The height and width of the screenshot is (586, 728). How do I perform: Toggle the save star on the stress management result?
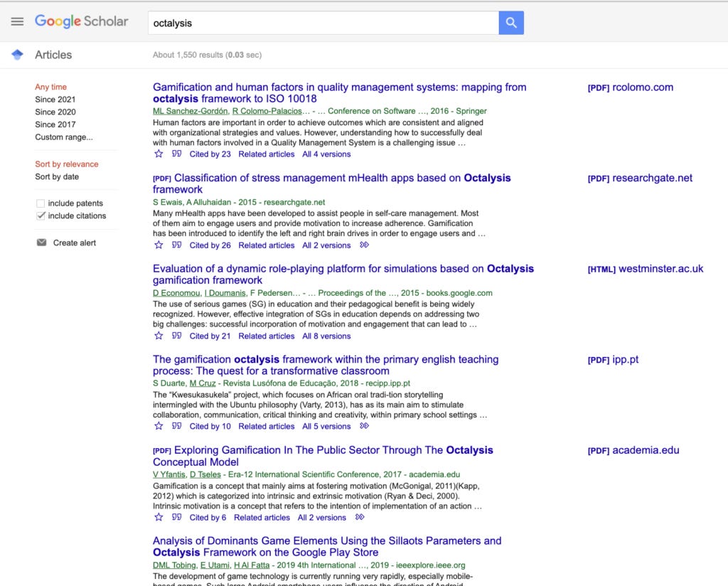pos(159,245)
